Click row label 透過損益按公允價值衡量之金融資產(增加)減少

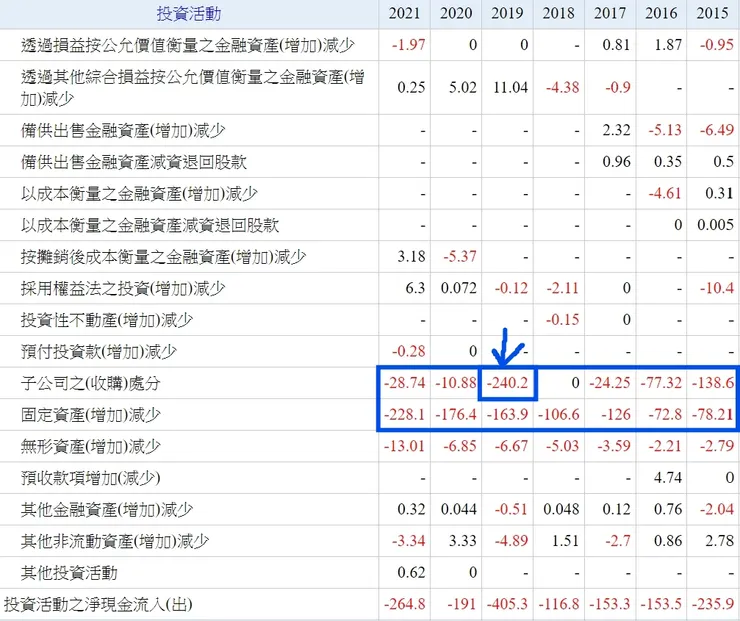(187, 45)
